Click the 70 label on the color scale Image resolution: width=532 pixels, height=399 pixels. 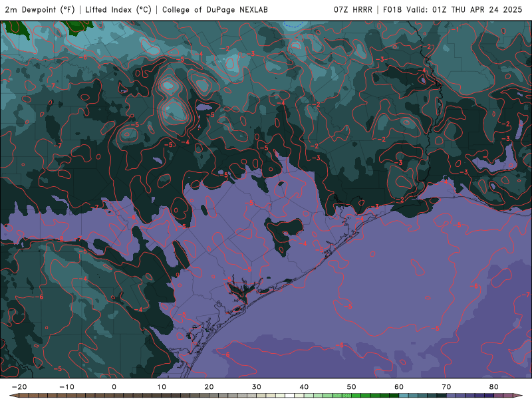446,387
